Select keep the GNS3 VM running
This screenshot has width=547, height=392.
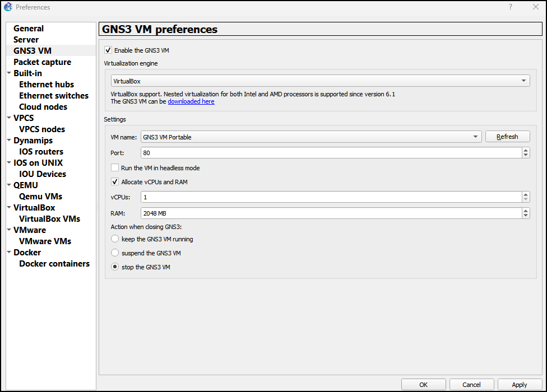[x=115, y=239]
